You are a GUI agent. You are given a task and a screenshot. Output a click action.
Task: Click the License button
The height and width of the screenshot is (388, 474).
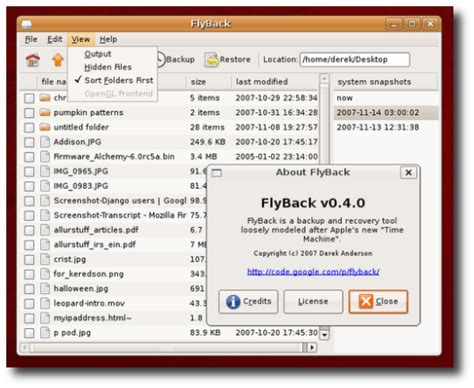313,302
